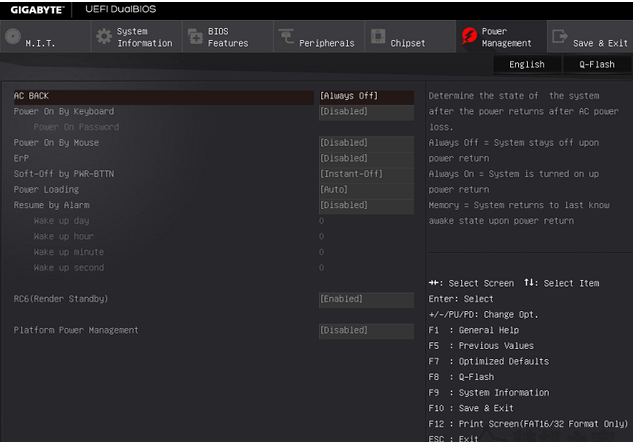633x442 pixels.
Task: Open the Save & Exit tab
Action: (x=590, y=37)
